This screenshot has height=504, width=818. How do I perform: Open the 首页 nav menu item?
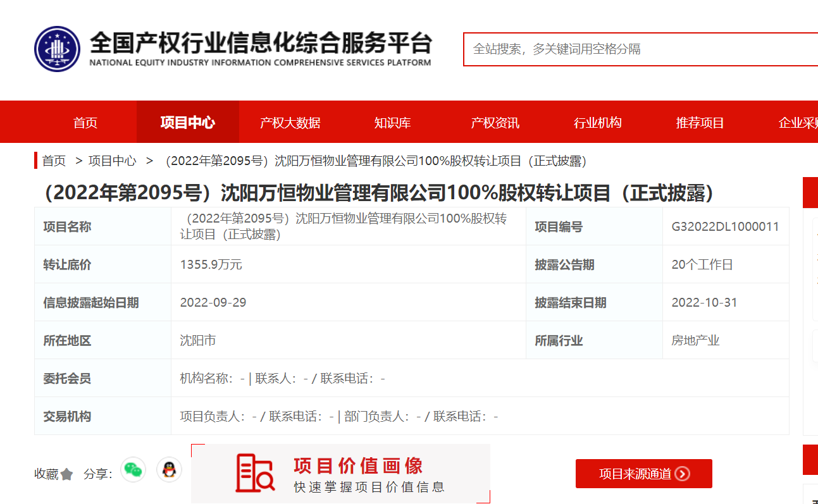point(85,123)
